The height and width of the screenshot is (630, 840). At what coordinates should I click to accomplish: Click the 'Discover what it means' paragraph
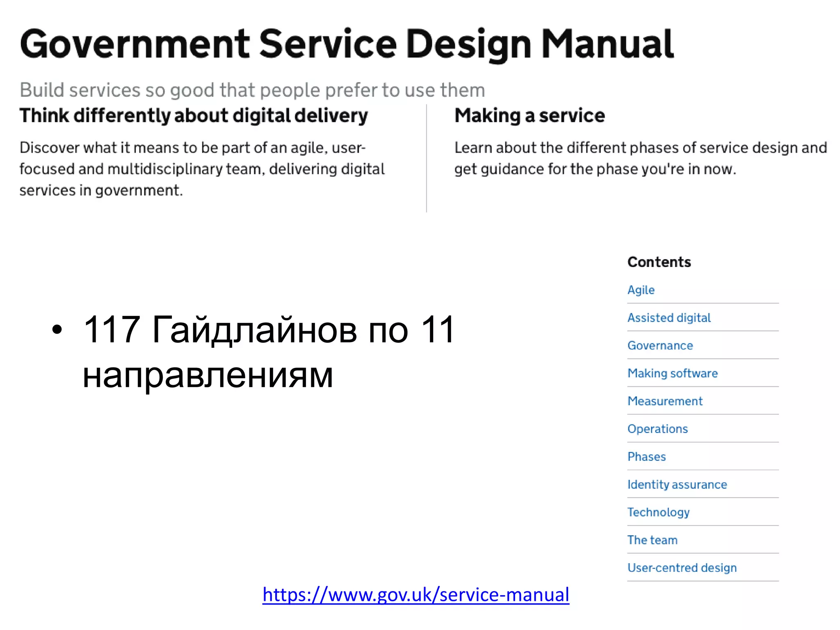202,169
